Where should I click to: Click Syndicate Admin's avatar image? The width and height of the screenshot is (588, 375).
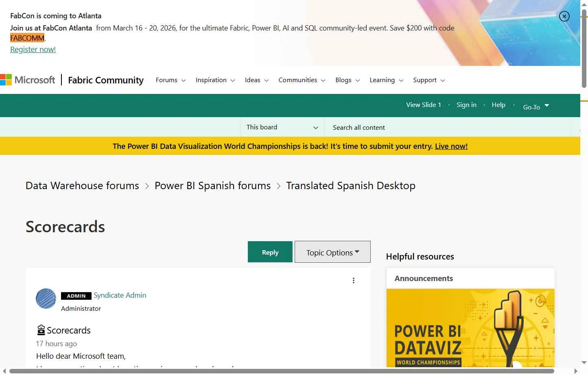coord(46,299)
